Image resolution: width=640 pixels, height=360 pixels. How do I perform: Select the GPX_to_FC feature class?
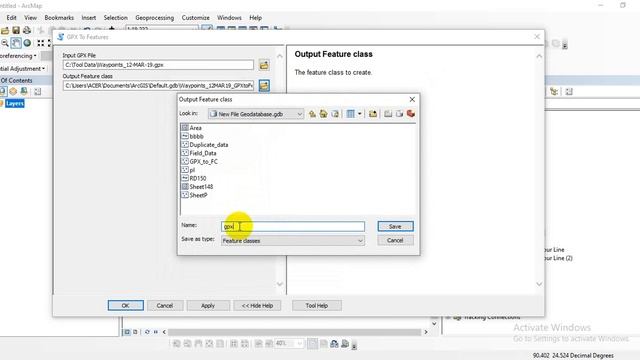pos(200,162)
